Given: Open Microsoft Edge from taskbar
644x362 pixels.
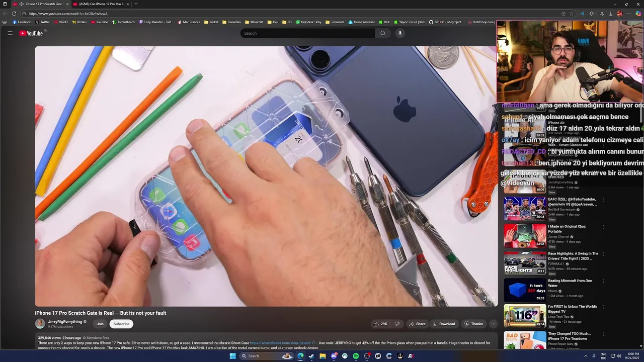Looking at the screenshot, I should [300, 356].
